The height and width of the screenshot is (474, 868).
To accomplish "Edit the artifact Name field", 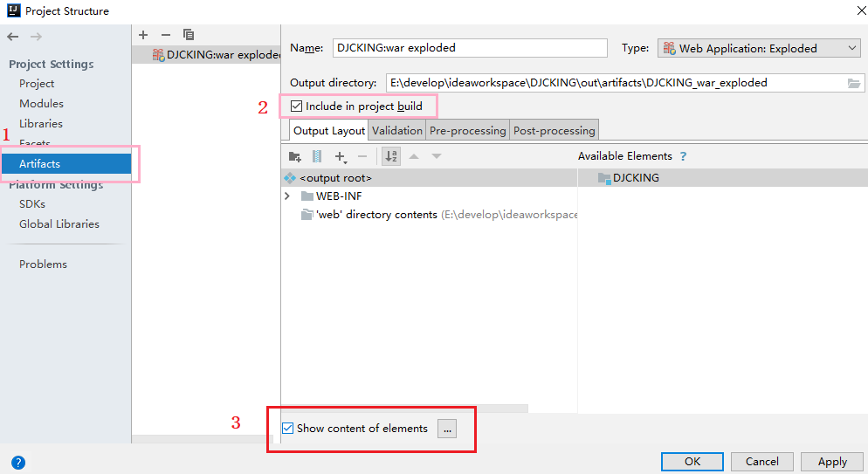I will [x=470, y=48].
